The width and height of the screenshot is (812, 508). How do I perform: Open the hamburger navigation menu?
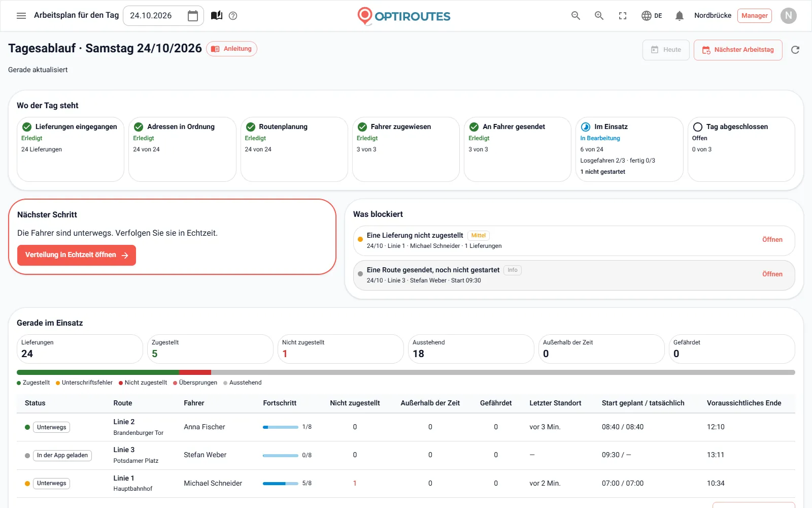[x=21, y=16]
